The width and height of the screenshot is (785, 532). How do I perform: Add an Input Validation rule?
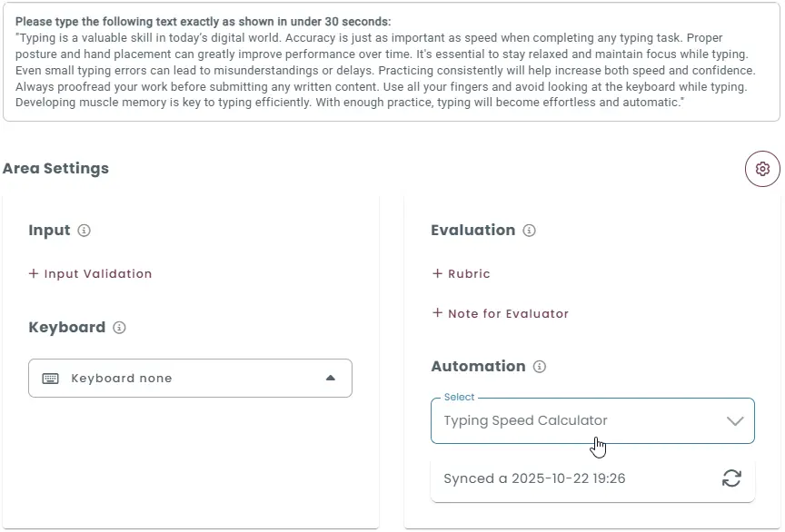pos(90,273)
